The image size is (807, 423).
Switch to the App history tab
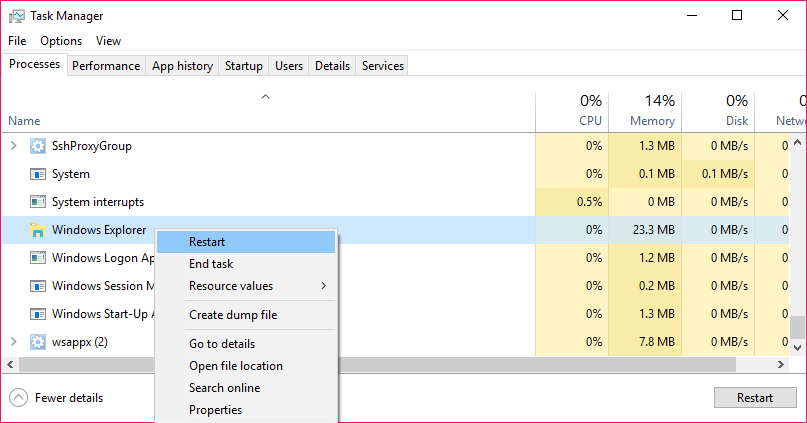tap(182, 66)
